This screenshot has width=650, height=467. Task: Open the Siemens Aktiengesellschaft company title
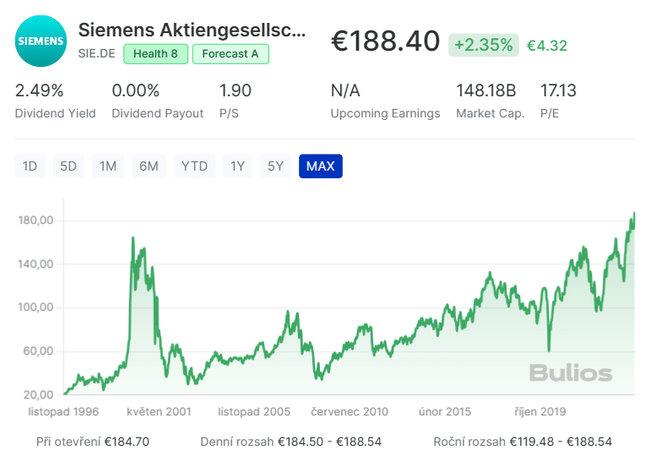tap(192, 28)
